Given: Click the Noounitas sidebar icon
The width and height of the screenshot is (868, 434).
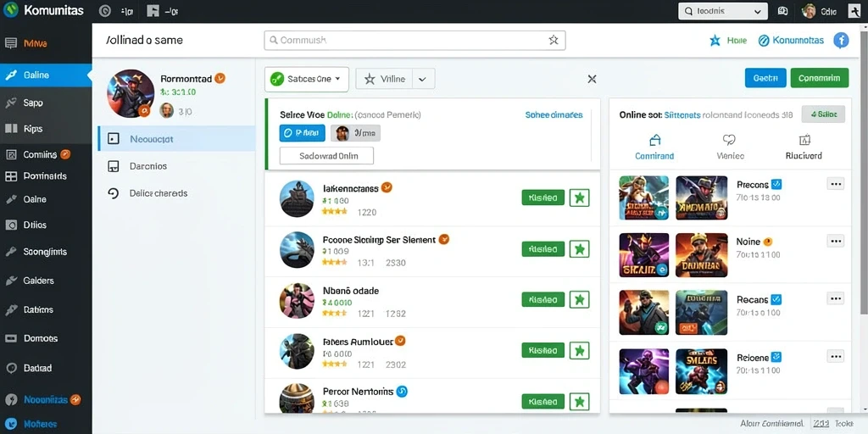Looking at the screenshot, I should (x=11, y=400).
